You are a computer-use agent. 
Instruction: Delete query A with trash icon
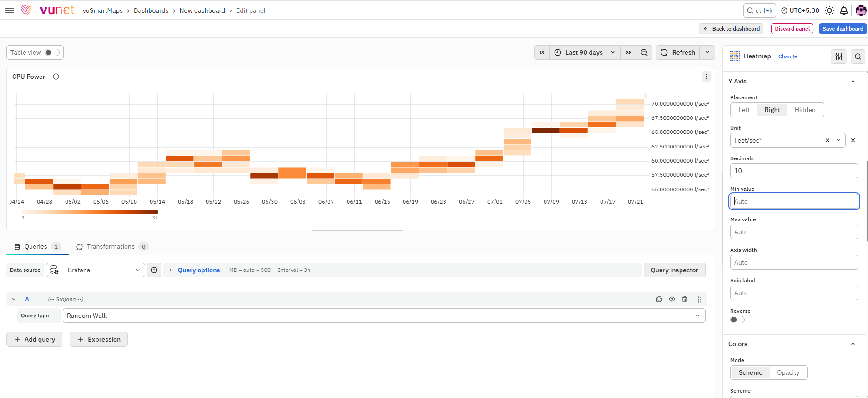click(x=685, y=299)
